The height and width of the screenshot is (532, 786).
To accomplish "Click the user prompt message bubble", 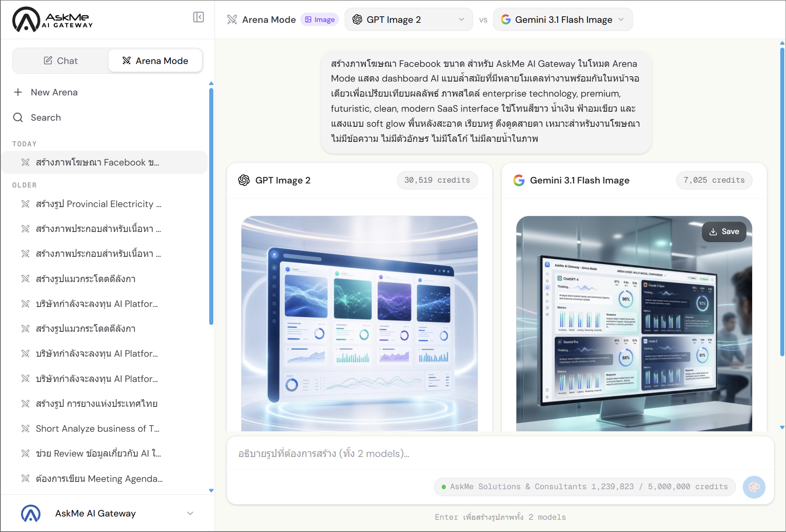I will point(486,101).
